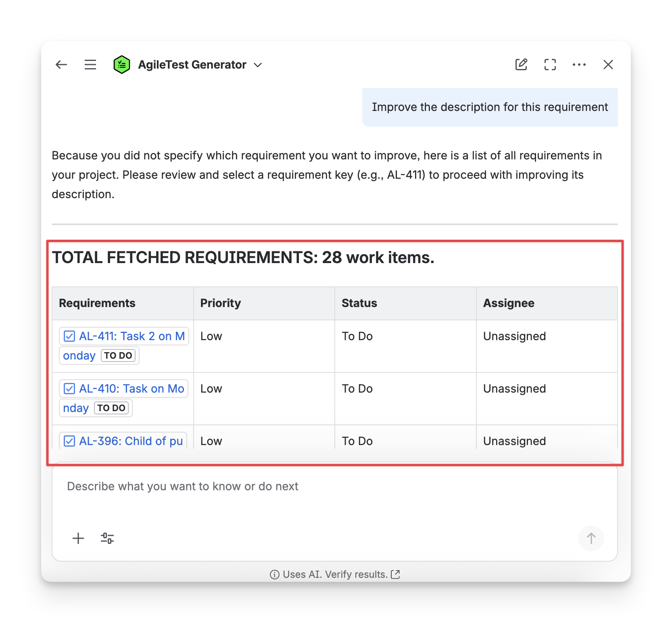Open AL-410 Task on Monday link
672x623 pixels.
pyautogui.click(x=131, y=389)
